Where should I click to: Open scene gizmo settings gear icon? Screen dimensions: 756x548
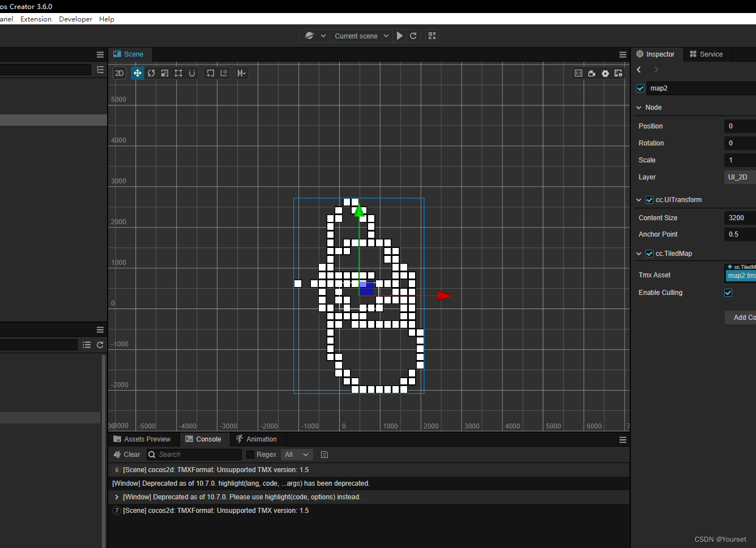pyautogui.click(x=605, y=73)
